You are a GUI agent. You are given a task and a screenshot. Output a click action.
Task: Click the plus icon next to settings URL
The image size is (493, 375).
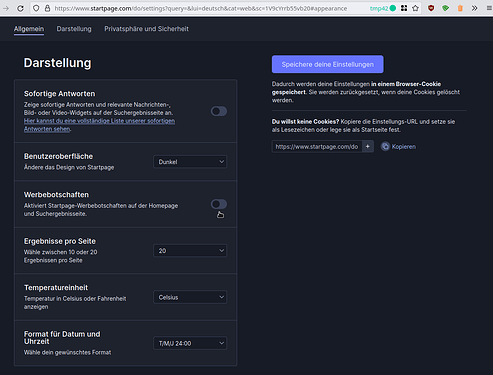click(368, 147)
